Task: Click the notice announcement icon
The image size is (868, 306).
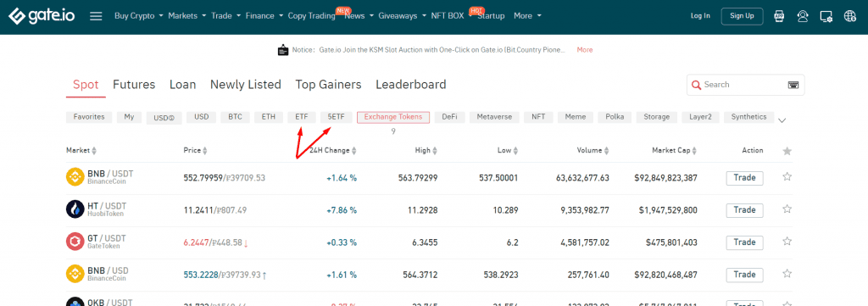Action: pyautogui.click(x=283, y=50)
